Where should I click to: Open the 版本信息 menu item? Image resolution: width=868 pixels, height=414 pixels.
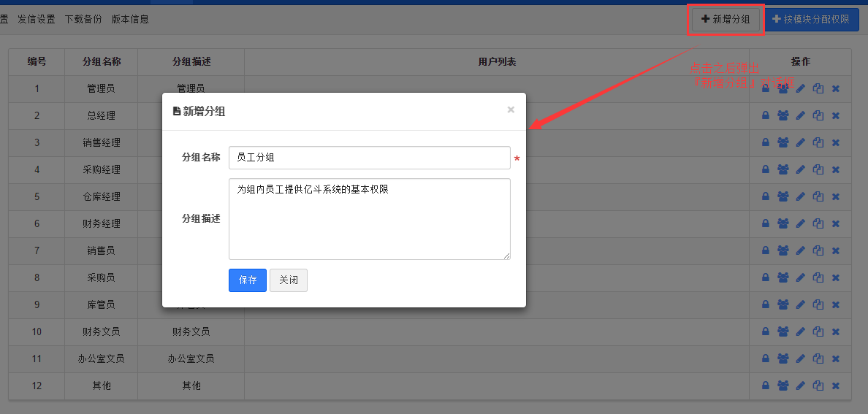tap(130, 20)
